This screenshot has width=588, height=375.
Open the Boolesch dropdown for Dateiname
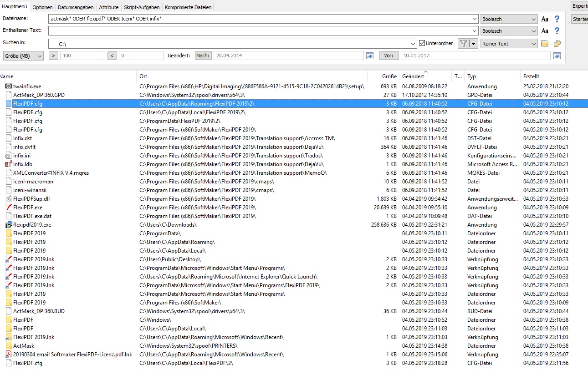[509, 19]
